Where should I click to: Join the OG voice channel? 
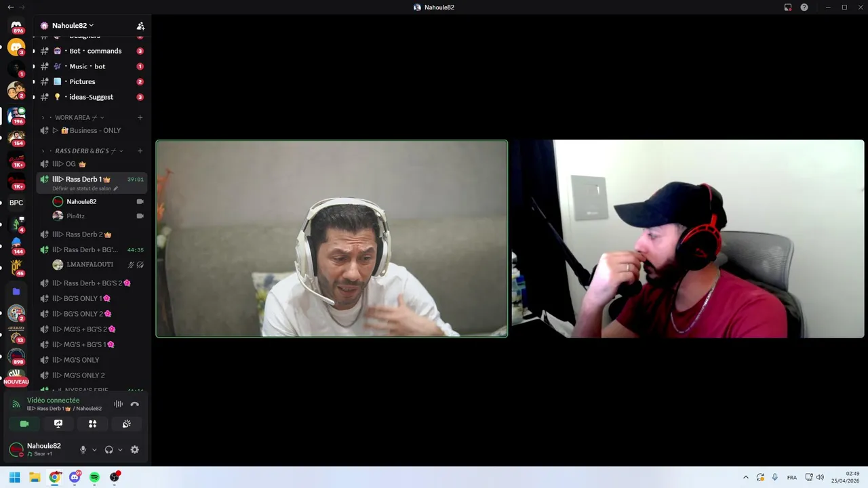click(92, 164)
